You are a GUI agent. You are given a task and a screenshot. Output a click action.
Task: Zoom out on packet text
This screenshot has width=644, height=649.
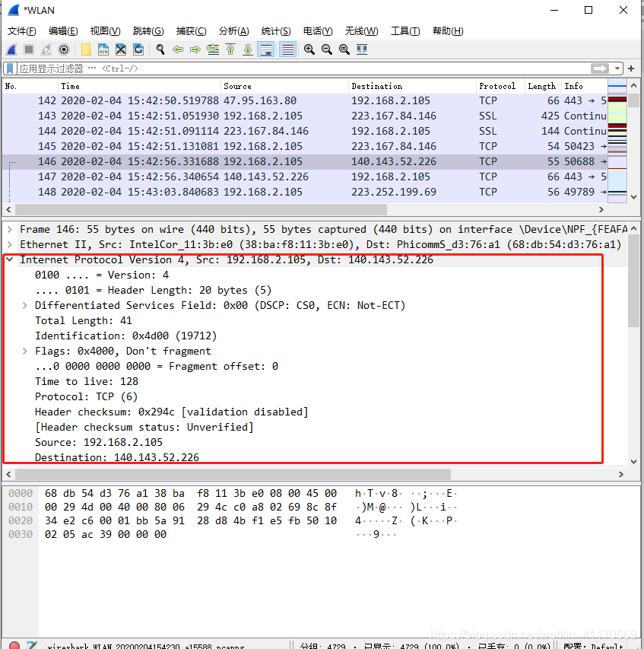327,49
